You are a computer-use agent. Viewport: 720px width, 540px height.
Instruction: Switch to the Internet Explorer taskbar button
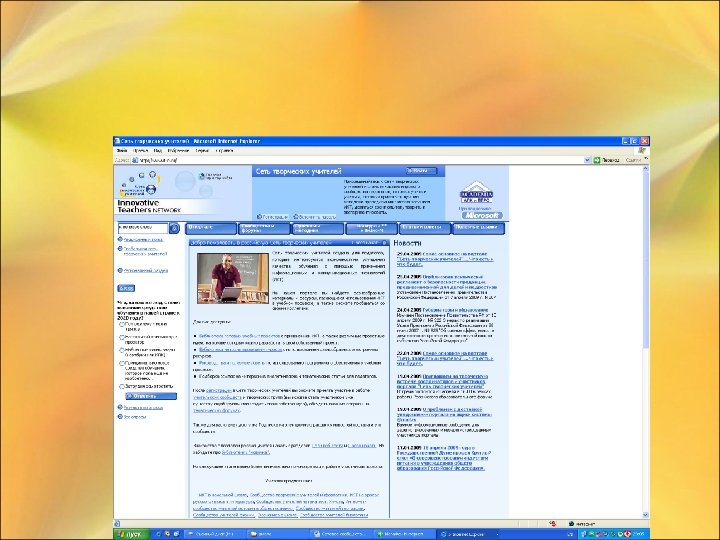467,534
